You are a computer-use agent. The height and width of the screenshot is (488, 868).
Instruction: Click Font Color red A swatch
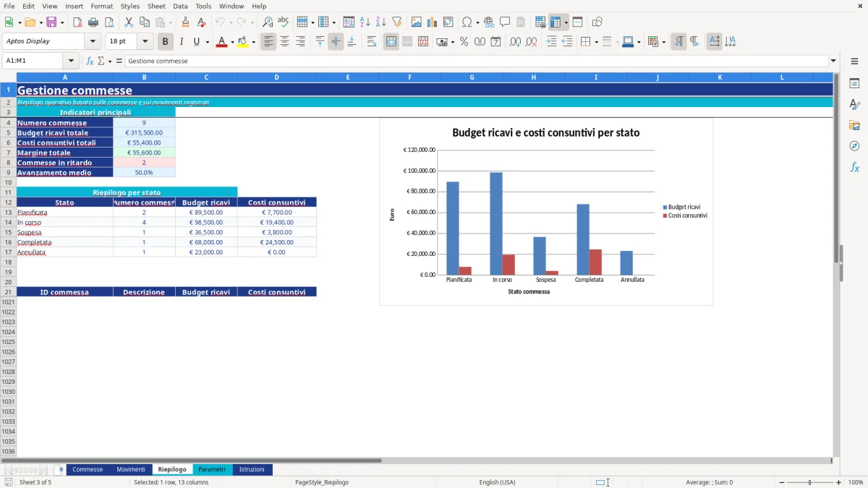(x=222, y=42)
